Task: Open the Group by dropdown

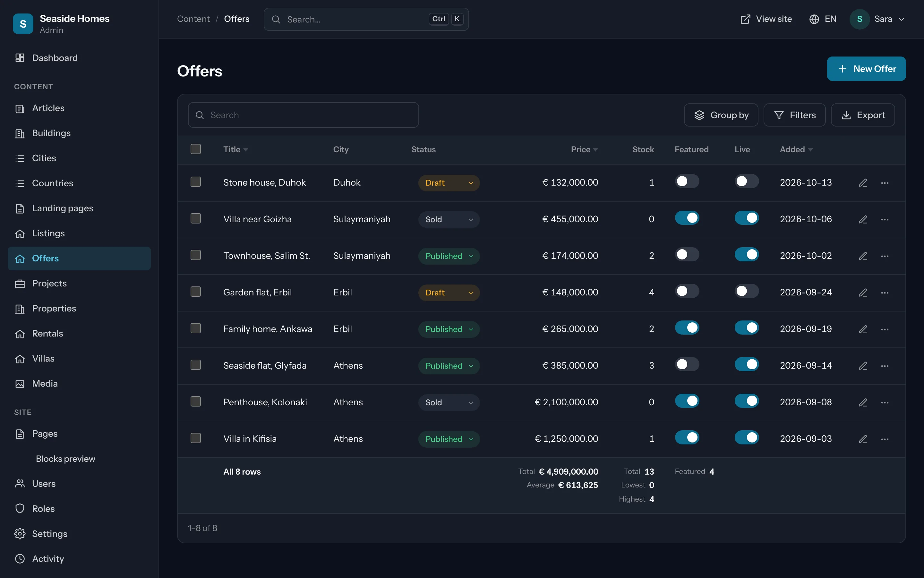Action: 721,115
